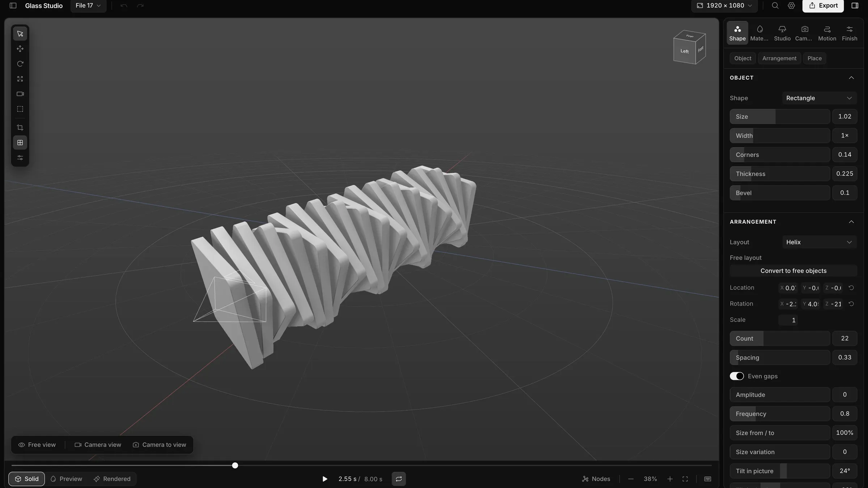Open the Studio tab

click(x=782, y=33)
